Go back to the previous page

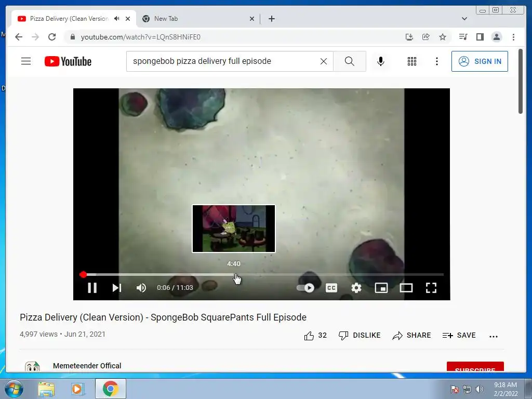(19, 37)
